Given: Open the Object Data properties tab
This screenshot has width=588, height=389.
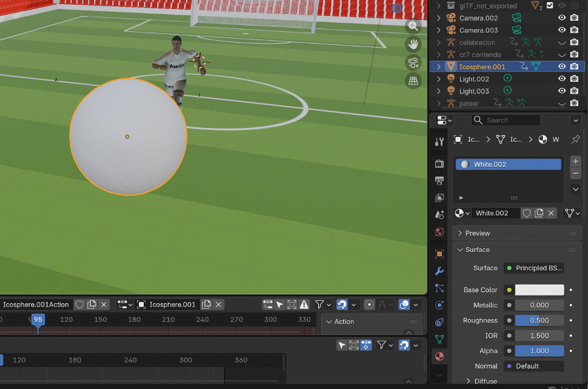Looking at the screenshot, I should click(439, 339).
